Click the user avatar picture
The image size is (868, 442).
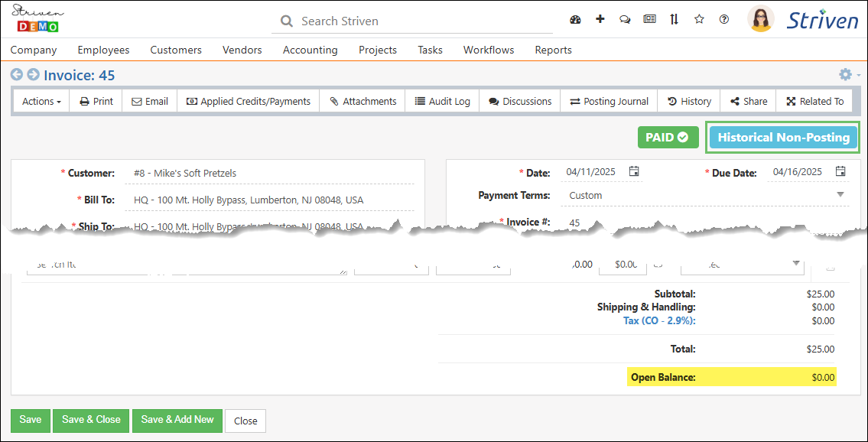point(761,19)
